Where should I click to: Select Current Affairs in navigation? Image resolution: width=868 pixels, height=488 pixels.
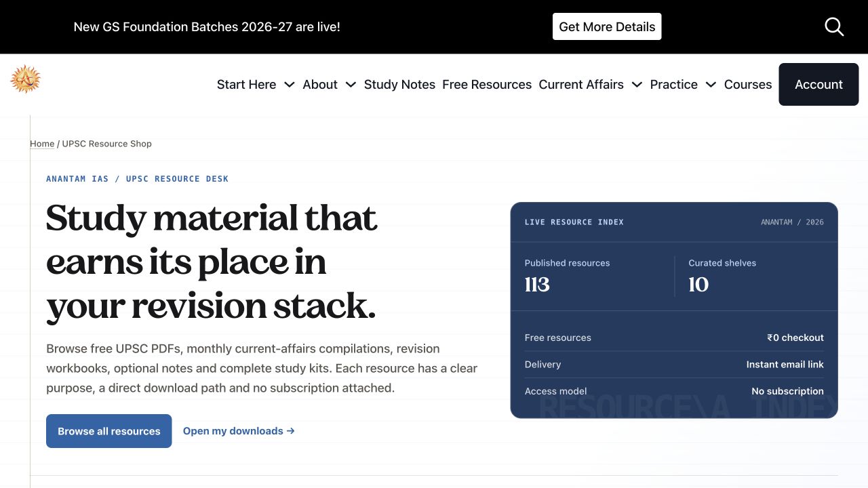(581, 85)
